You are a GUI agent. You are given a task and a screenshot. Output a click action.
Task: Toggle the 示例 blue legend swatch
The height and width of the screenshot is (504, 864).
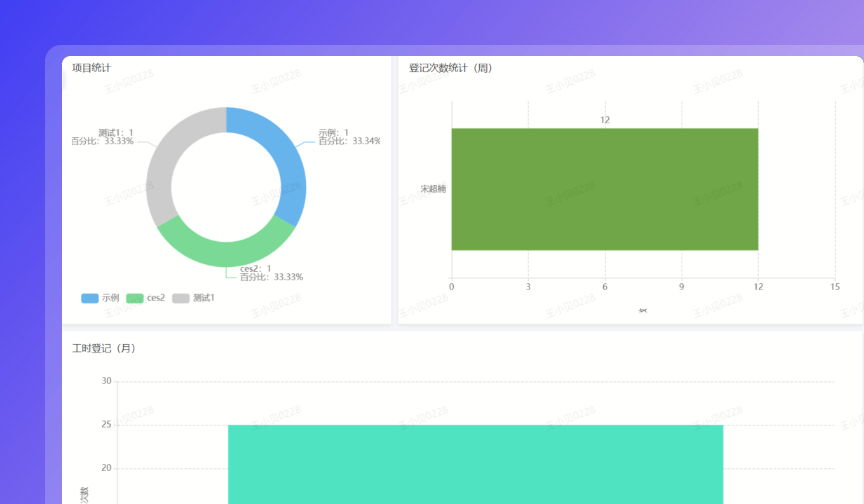click(x=90, y=298)
